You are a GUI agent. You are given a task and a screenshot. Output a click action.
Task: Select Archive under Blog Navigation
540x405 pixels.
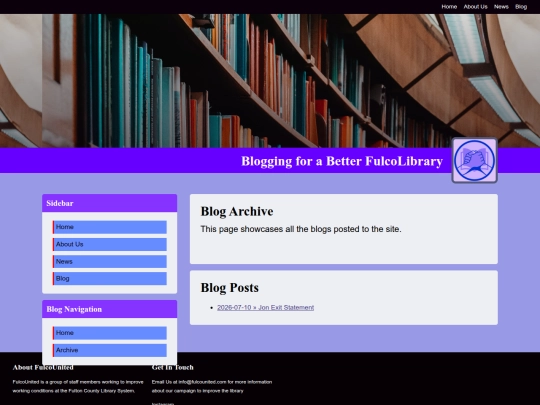[110, 350]
